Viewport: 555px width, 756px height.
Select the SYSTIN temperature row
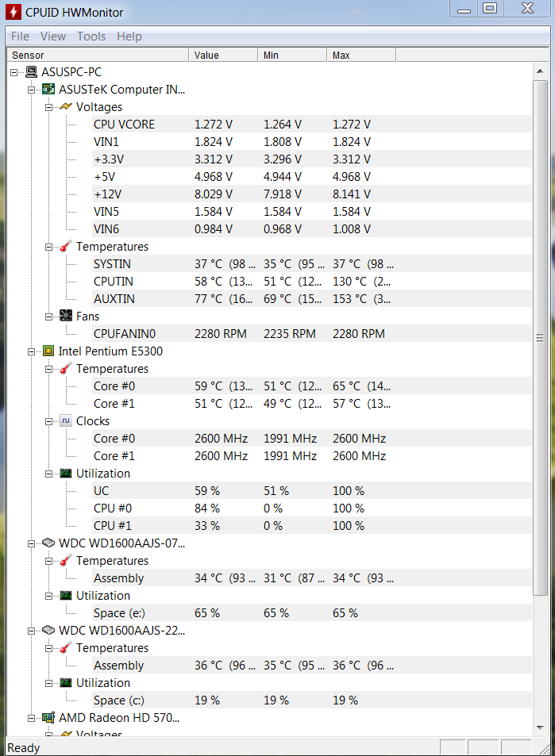click(x=312, y=264)
